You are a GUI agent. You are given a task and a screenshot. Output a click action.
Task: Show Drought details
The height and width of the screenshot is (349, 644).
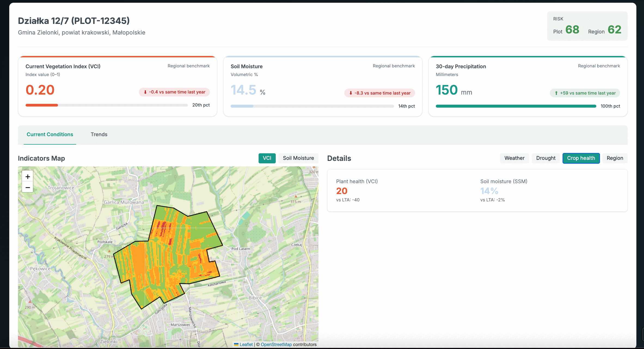point(545,158)
